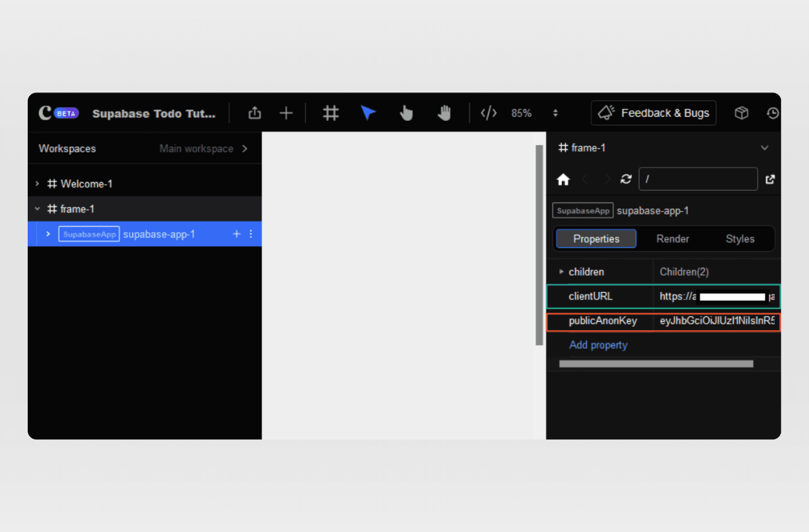Viewport: 809px width, 532px height.
Task: Click the 3D cube package icon
Action: point(741,113)
